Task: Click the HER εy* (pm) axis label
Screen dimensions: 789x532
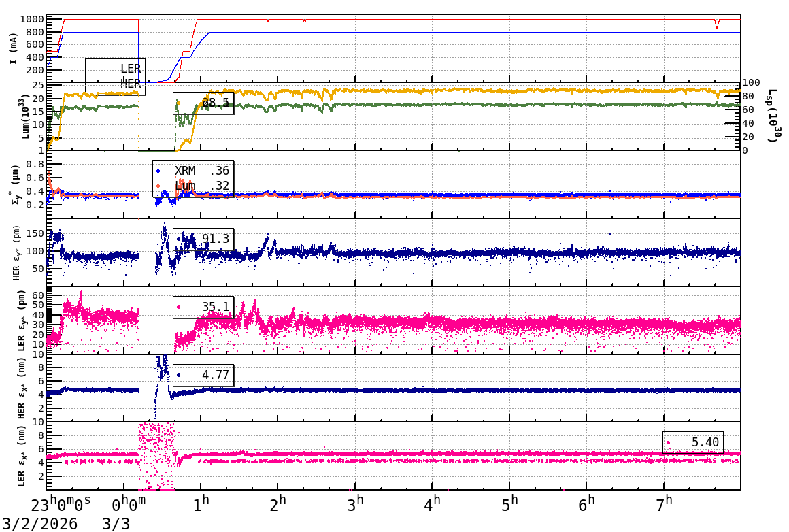Action: [x=16, y=252]
